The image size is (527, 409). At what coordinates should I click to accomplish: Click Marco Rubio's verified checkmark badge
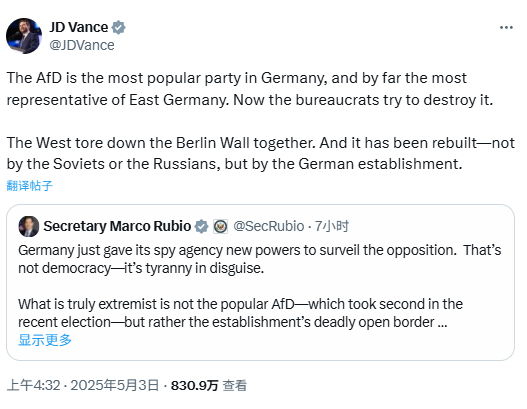click(x=202, y=226)
